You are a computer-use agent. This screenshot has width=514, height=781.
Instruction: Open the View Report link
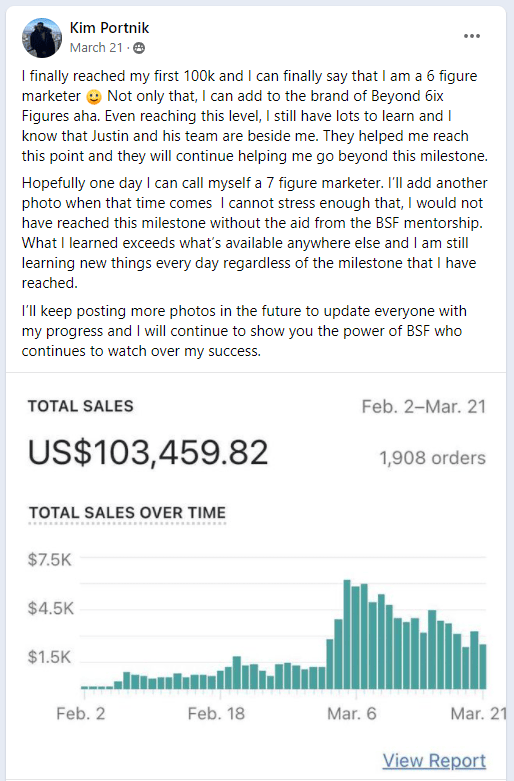pos(434,761)
